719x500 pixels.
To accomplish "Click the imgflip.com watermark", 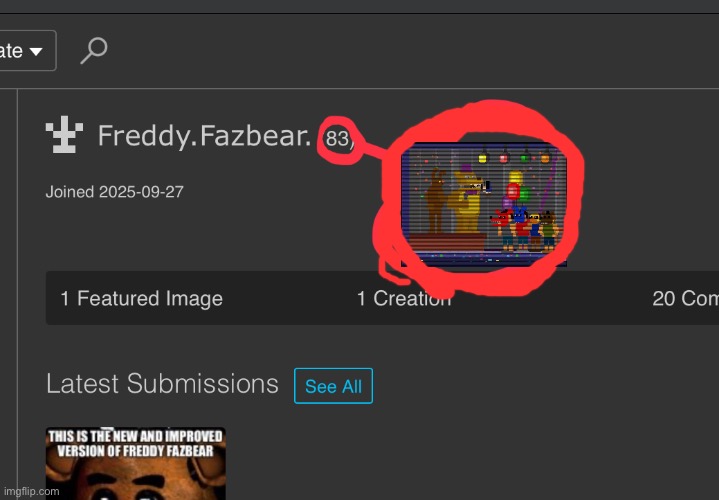I will (x=31, y=492).
